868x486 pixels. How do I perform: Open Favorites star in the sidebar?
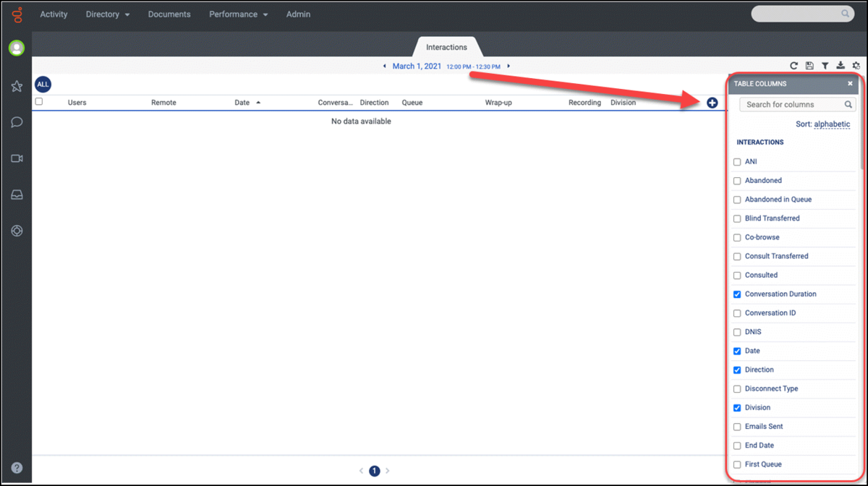17,86
